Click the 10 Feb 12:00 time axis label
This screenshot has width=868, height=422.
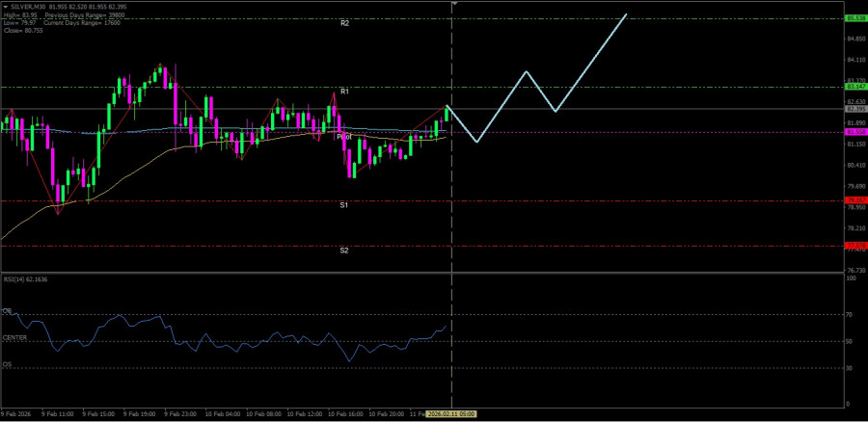pos(305,413)
